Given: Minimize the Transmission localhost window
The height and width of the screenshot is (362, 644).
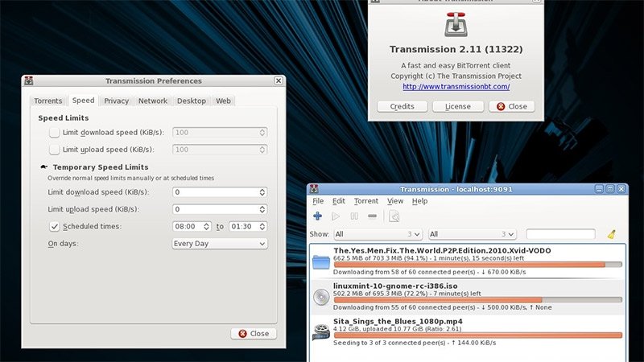Looking at the screenshot, I should point(599,189).
